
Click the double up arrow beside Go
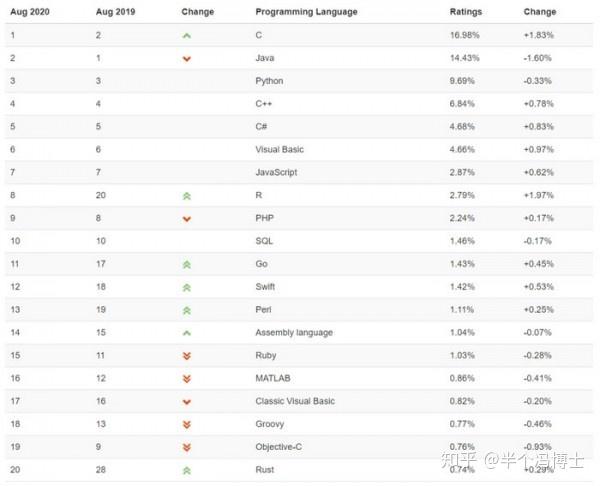[x=186, y=264]
